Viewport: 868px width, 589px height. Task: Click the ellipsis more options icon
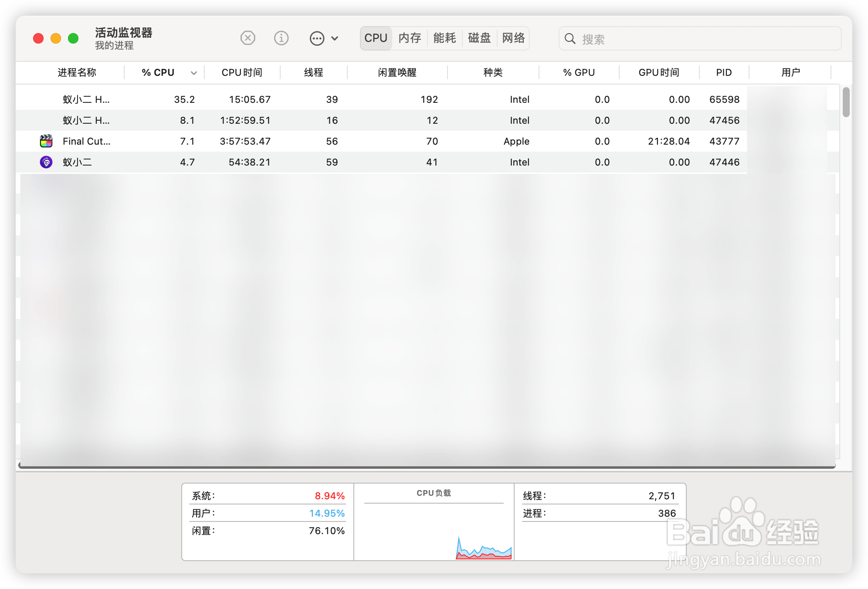[x=317, y=38]
